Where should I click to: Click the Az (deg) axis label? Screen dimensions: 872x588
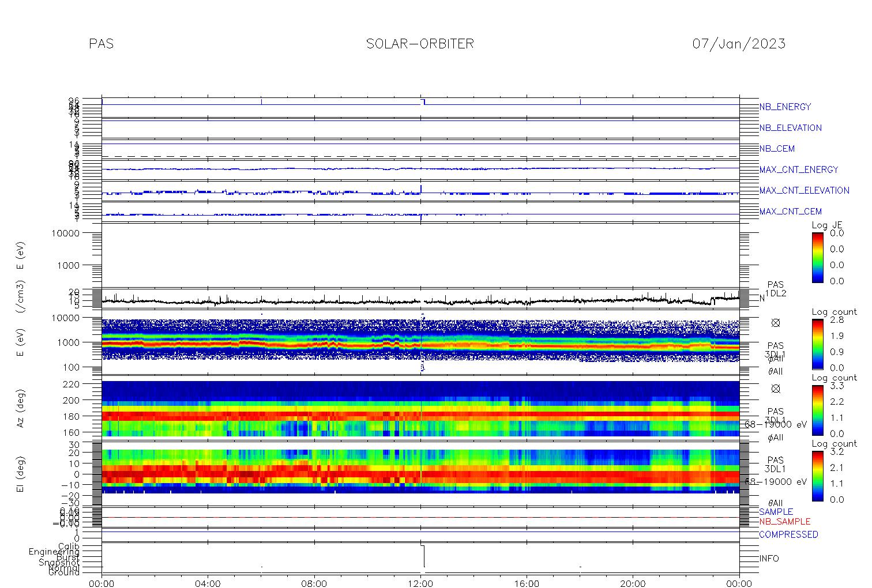coord(21,408)
